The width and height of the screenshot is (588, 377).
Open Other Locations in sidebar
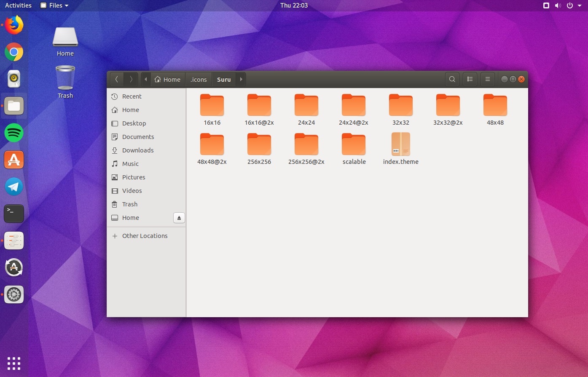145,236
